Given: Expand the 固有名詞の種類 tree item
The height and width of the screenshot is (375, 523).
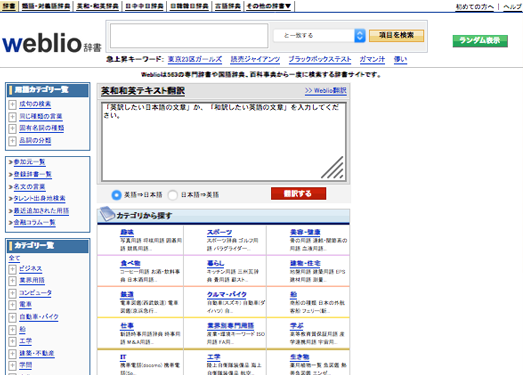Looking at the screenshot, I should pos(12,129).
